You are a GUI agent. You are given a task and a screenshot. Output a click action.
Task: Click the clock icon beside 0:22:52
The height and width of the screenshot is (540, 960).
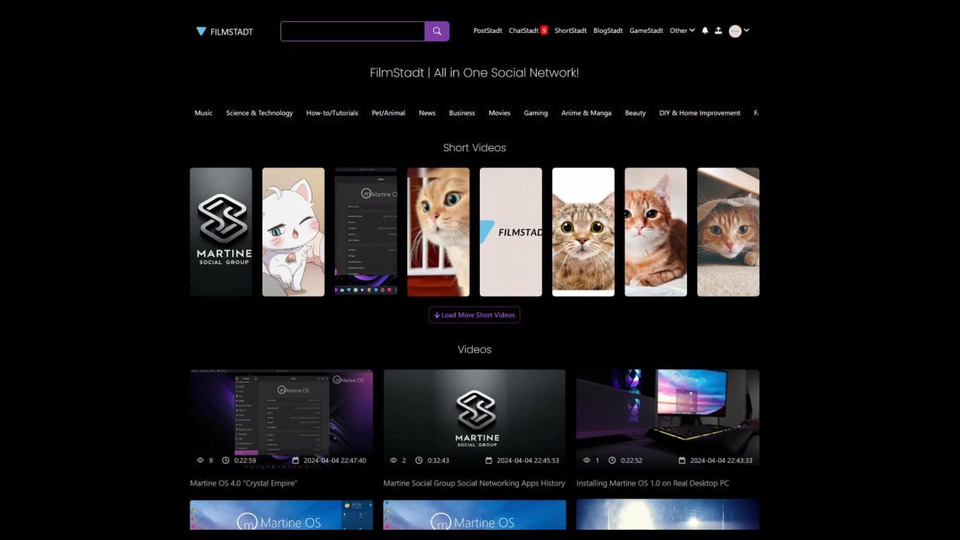pyautogui.click(x=612, y=460)
